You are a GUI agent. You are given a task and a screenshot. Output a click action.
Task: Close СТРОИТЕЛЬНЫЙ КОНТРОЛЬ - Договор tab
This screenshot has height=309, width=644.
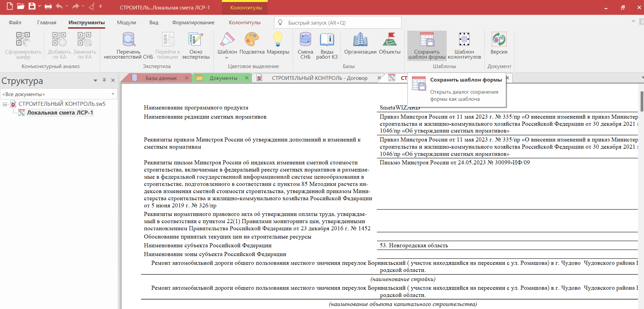[379, 78]
